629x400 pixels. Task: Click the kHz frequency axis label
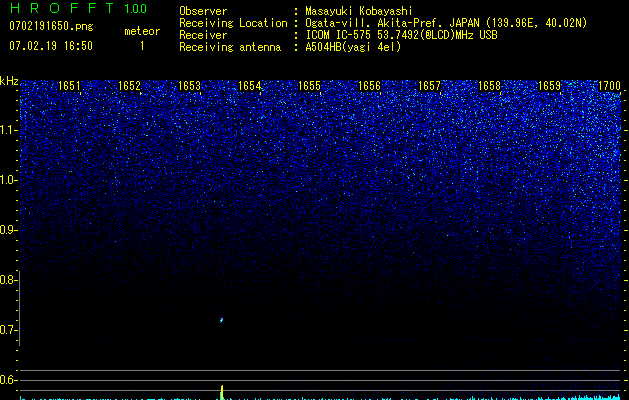pyautogui.click(x=9, y=81)
